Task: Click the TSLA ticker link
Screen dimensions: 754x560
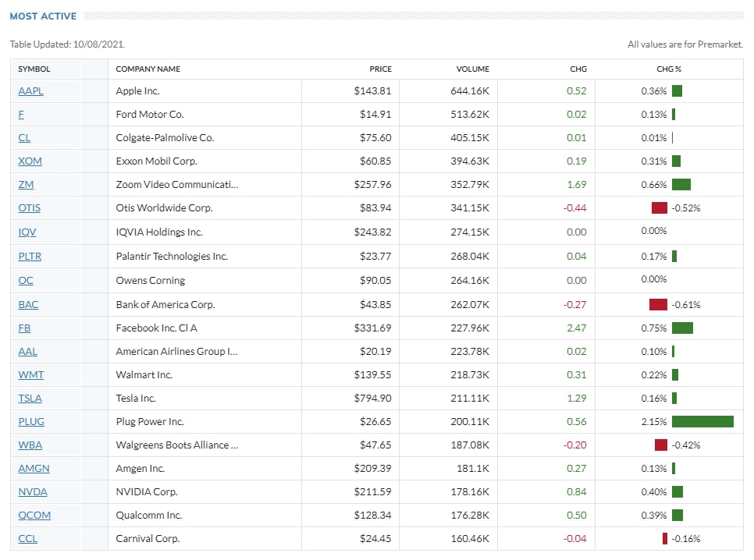Action: [30, 399]
